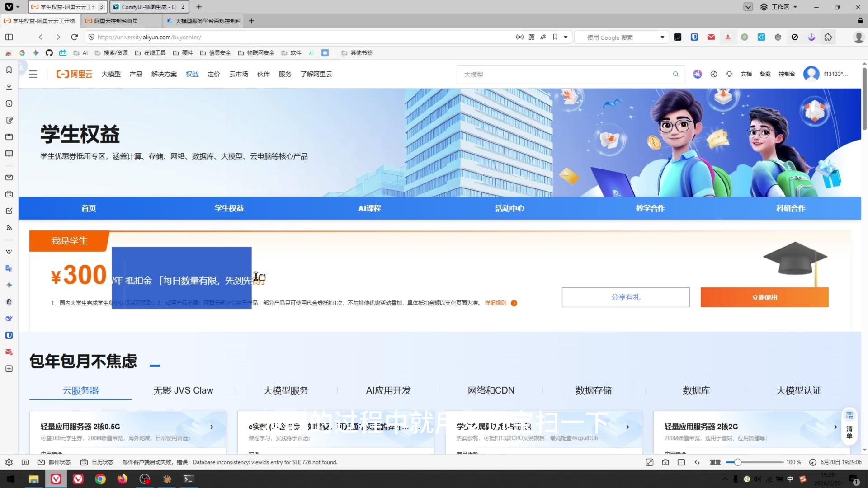Viewport: 868px width, 488px height.
Task: Expand the 轻量应用服务器 2核2G card chevron
Action: [835, 427]
